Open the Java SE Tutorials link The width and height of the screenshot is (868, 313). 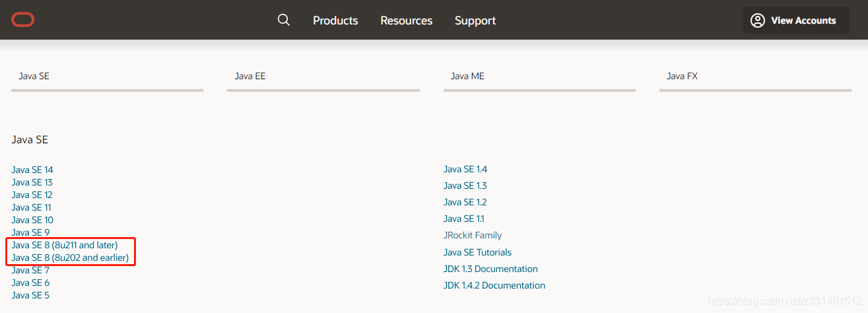pos(477,252)
